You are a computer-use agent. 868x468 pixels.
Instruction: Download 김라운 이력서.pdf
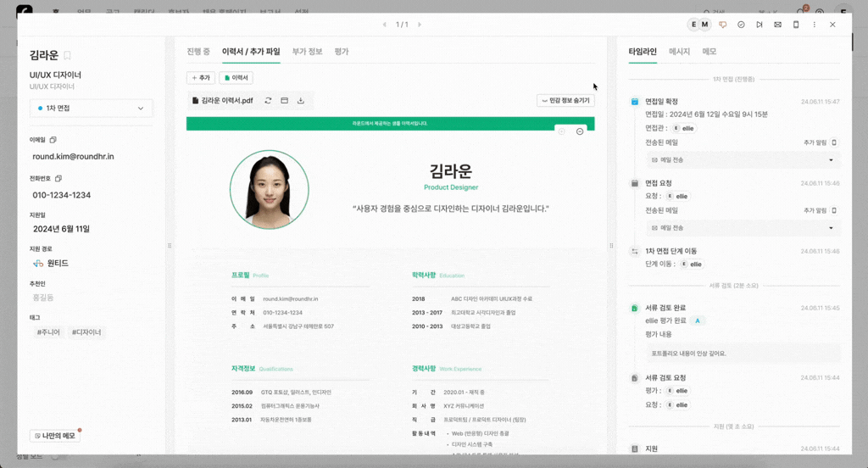301,101
